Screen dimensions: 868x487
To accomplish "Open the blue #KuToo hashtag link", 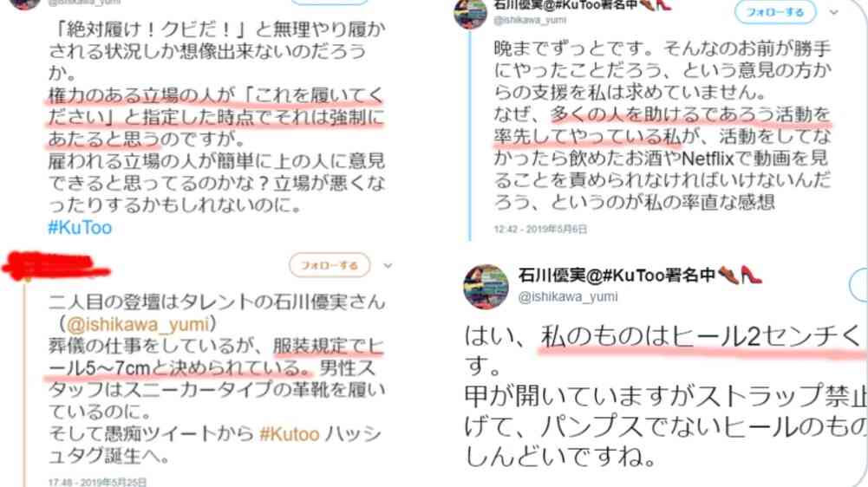I will [80, 227].
